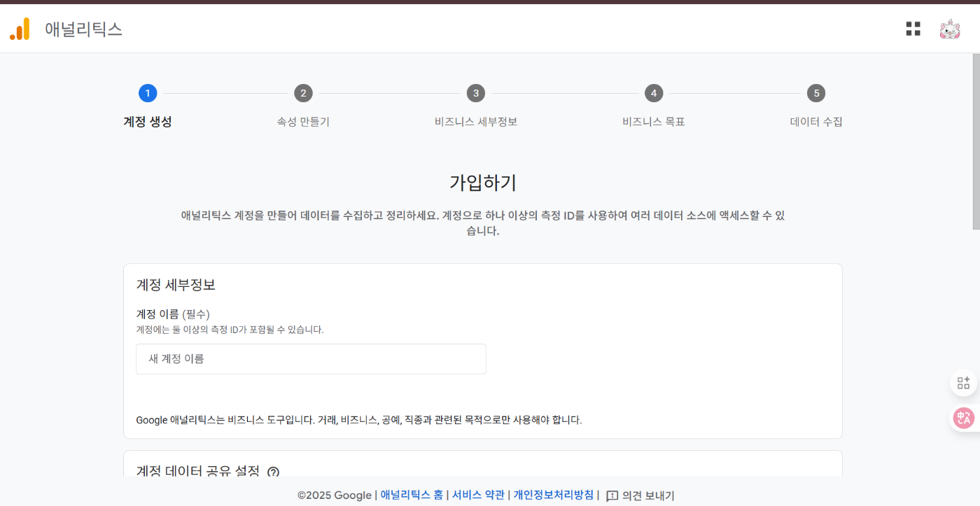This screenshot has height=506, width=980.
Task: Open the Google apps grid icon
Action: point(913,29)
